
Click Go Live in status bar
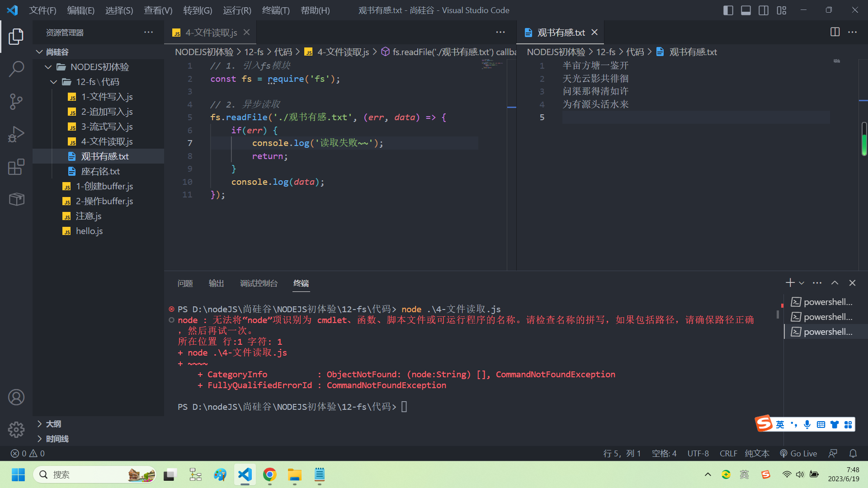[798, 453]
